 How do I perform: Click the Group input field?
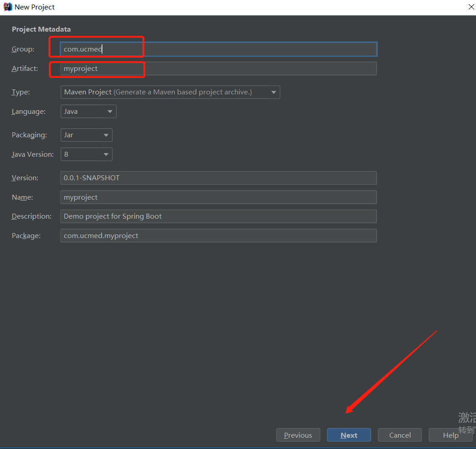[x=219, y=49]
